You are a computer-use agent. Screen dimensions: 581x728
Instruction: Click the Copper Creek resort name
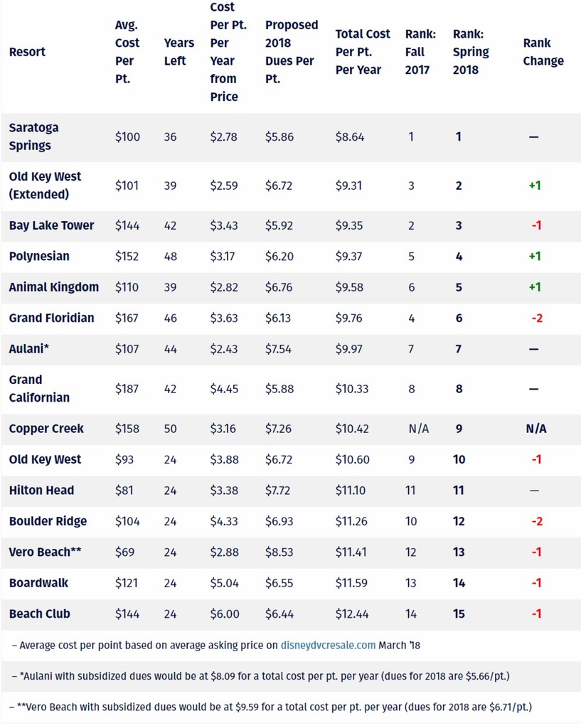pyautogui.click(x=46, y=429)
